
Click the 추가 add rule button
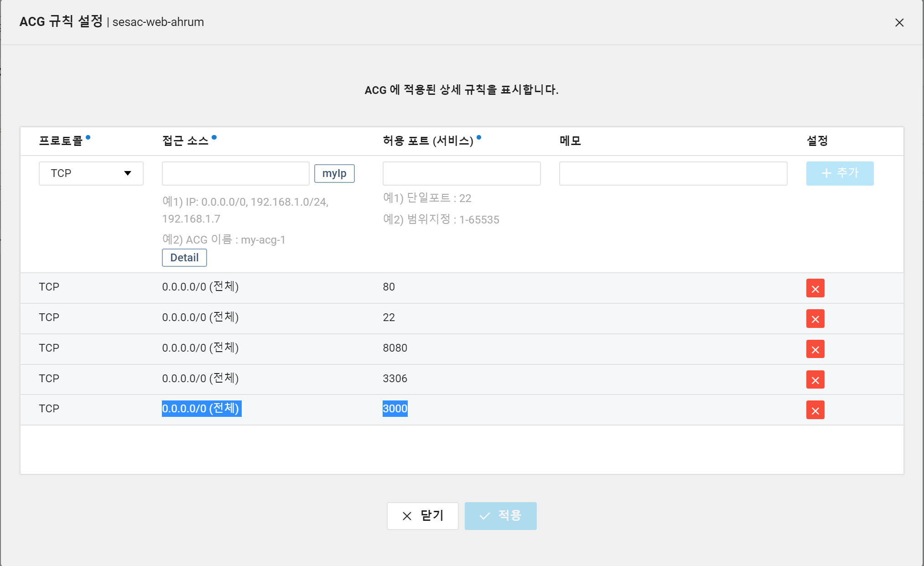pyautogui.click(x=840, y=173)
